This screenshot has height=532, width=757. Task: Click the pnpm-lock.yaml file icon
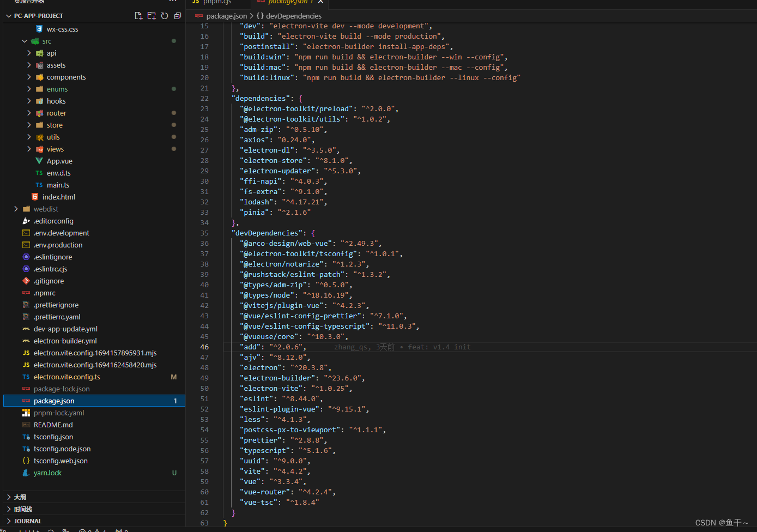point(26,413)
